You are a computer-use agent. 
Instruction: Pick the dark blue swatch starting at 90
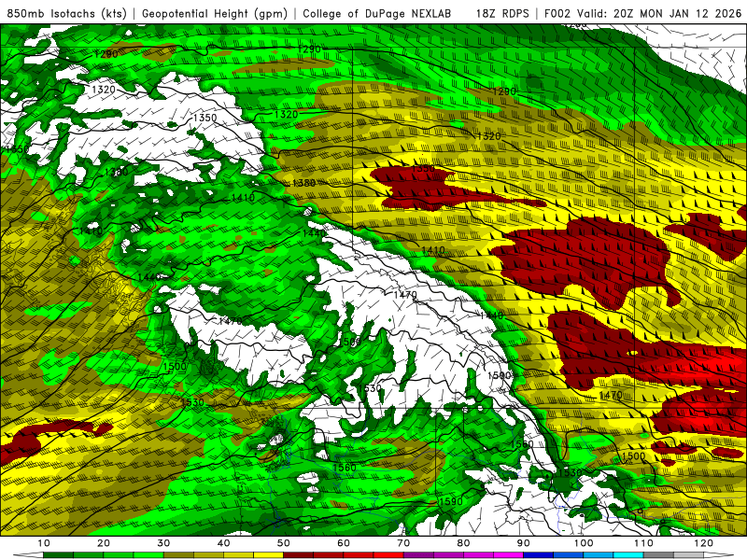click(539, 555)
